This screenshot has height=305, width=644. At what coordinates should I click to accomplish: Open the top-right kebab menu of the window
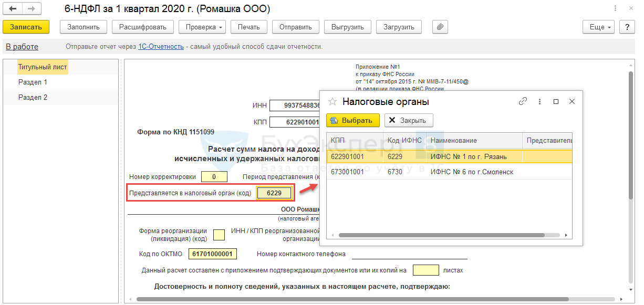[615, 9]
